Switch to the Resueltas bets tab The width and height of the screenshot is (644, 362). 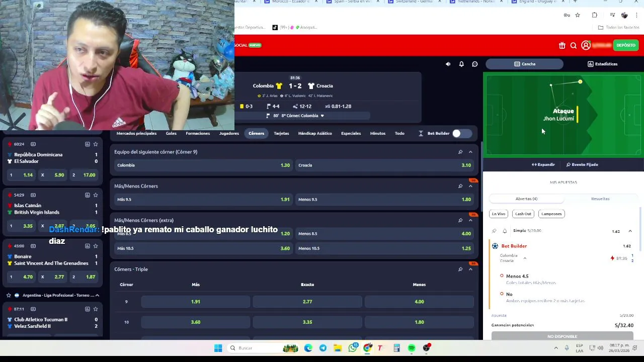pos(600,199)
